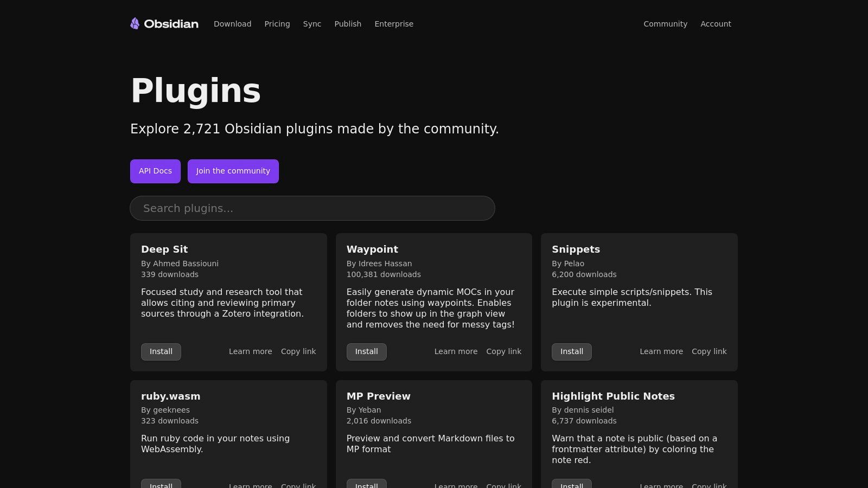Install the Snippets plugin
The height and width of the screenshot is (488, 868).
click(572, 351)
